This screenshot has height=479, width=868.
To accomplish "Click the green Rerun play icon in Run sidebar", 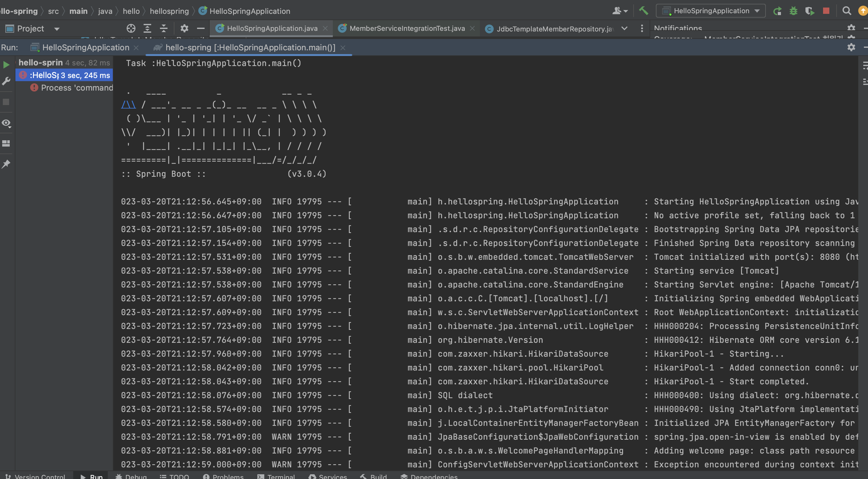I will (6, 64).
